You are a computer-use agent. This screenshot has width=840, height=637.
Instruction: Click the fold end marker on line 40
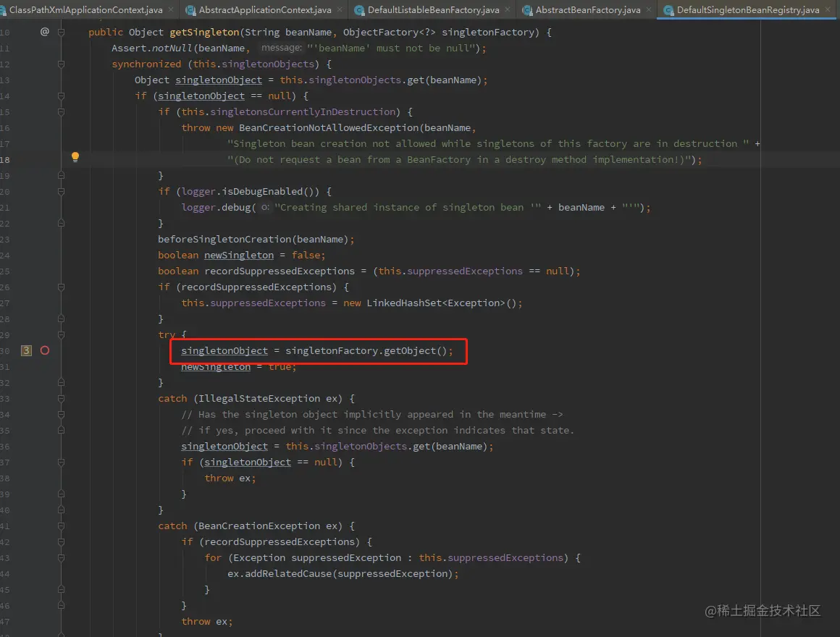[61, 510]
